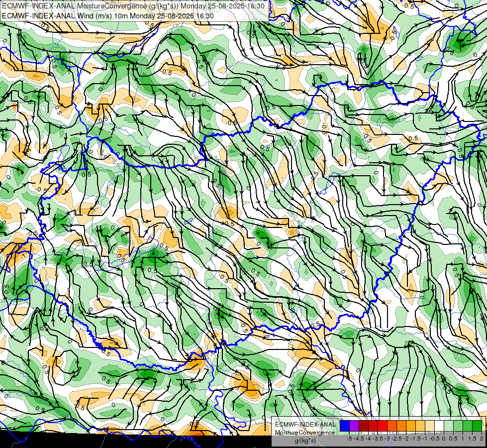Pick legend swatch between 0.5 and 1
Viewport: 487px width, 448px height.
(x=458, y=426)
